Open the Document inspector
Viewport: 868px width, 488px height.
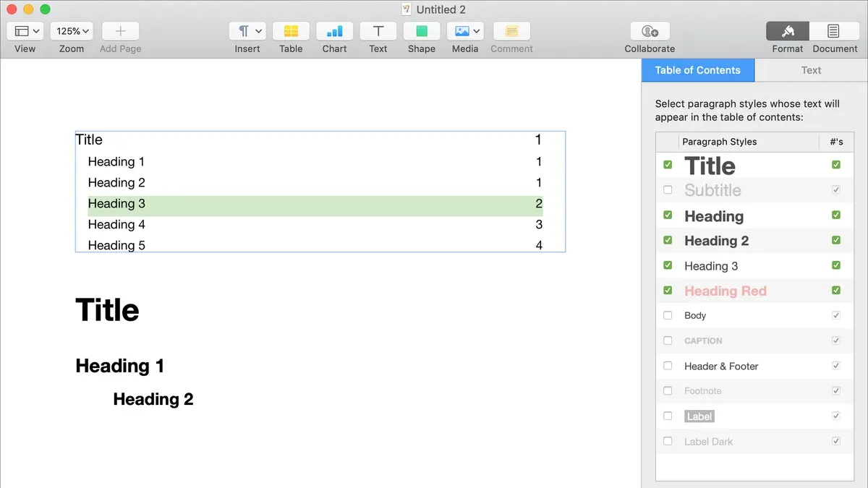(834, 31)
